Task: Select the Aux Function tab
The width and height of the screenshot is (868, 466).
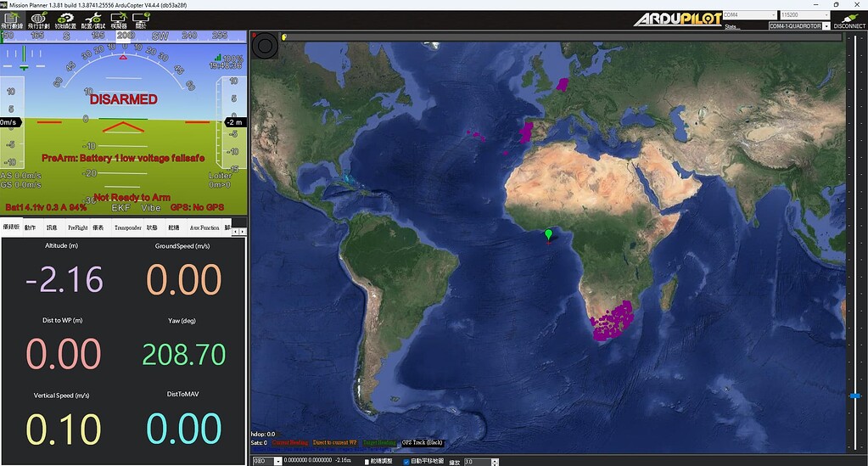Action: coord(204,227)
